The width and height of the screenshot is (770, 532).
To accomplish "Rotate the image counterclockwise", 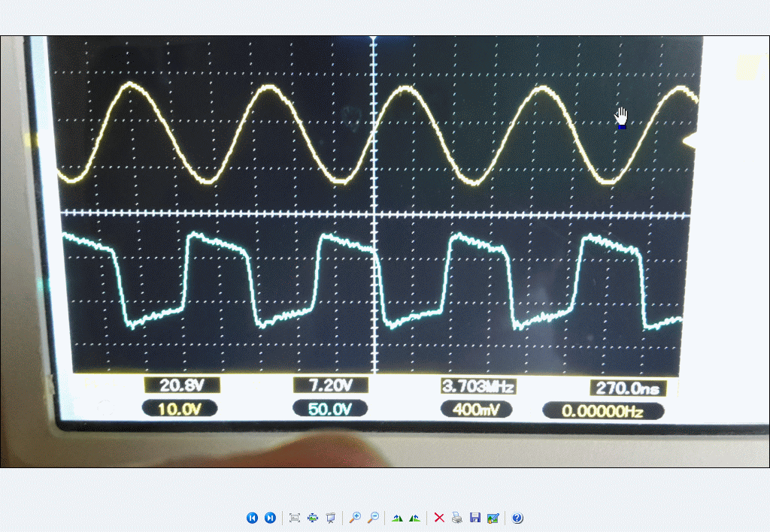I will (x=414, y=518).
